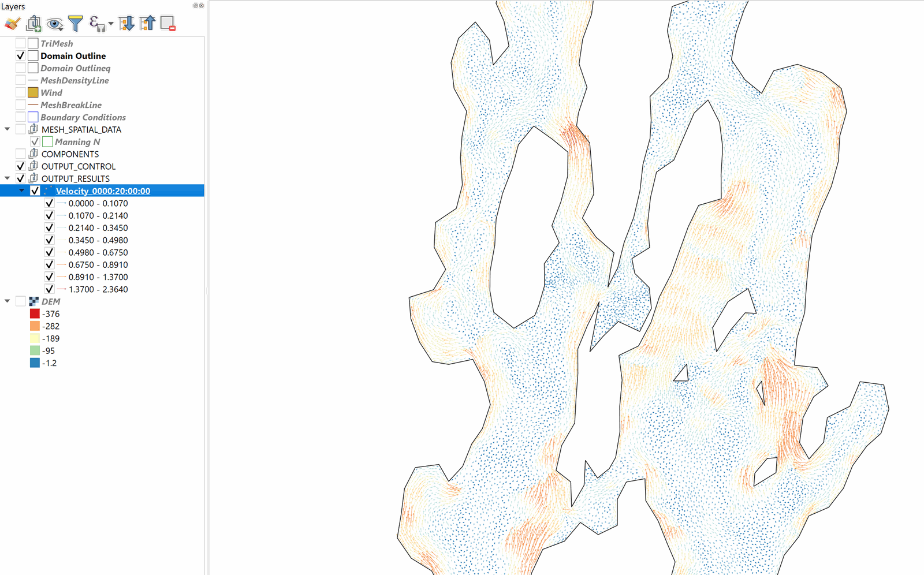Open the Layer Styling panel brush icon
924x575 pixels.
pyautogui.click(x=12, y=24)
